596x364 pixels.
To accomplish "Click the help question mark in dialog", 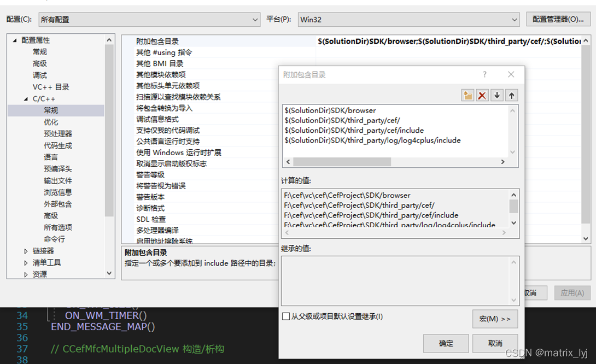I will (x=484, y=74).
